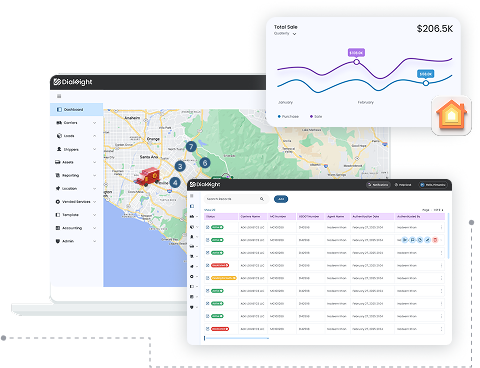480x368 pixels.
Task: Collapse the Loads menu chevron
Action: click(x=95, y=136)
